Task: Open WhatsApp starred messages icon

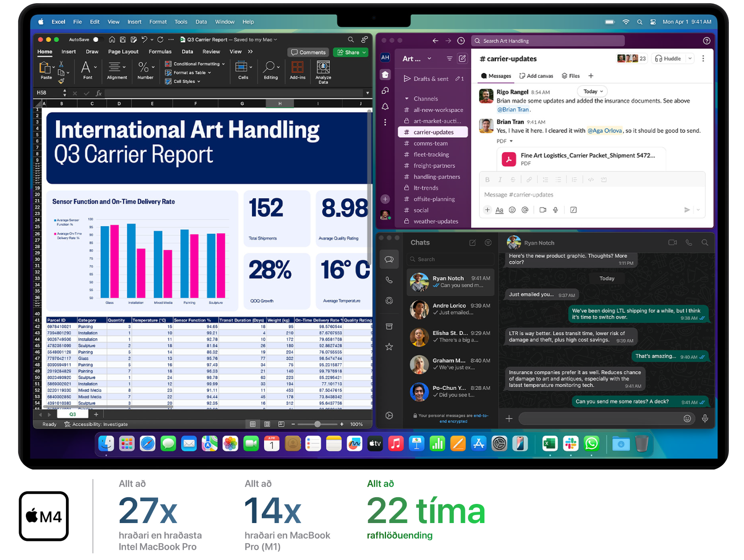Action: pyautogui.click(x=389, y=347)
